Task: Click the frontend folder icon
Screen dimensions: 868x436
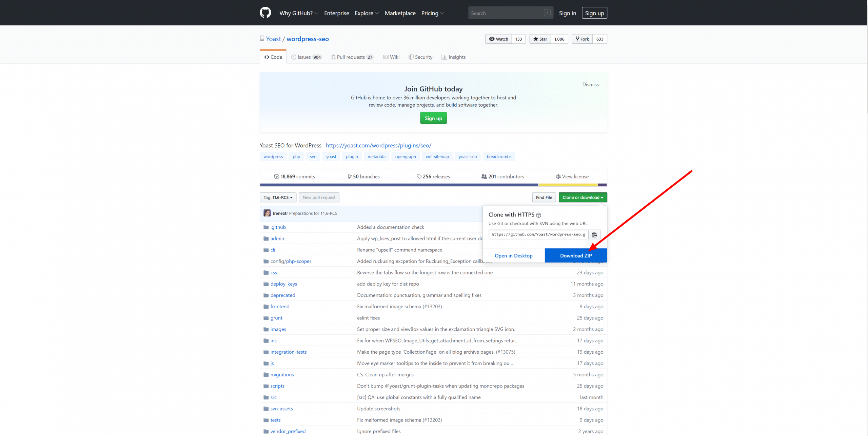Action: pos(266,307)
